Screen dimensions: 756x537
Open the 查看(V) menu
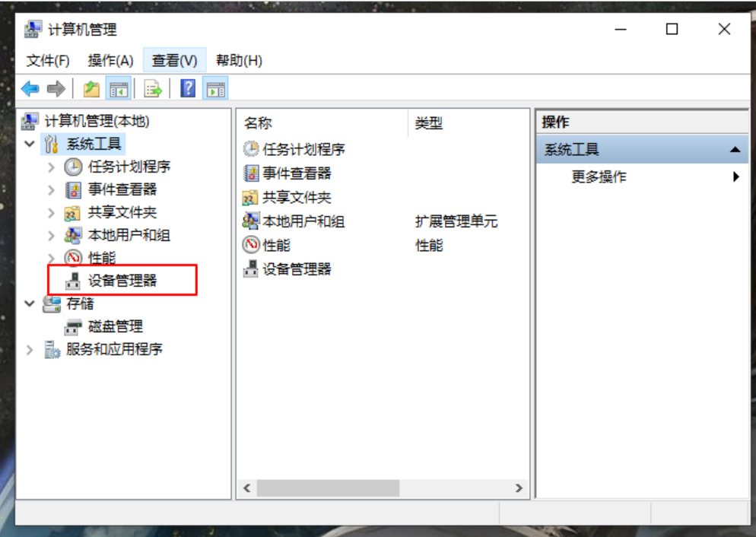[174, 61]
